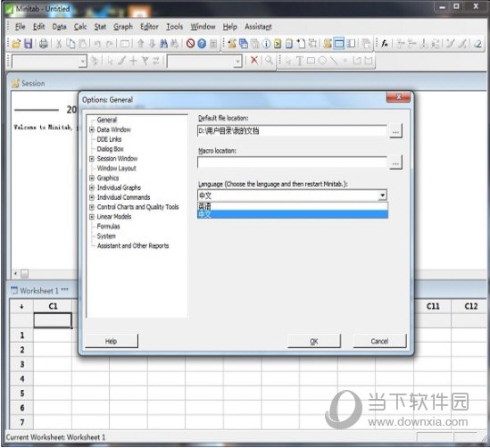The image size is (490, 448).
Task: Expand the Data Window tree node
Action: 92,129
